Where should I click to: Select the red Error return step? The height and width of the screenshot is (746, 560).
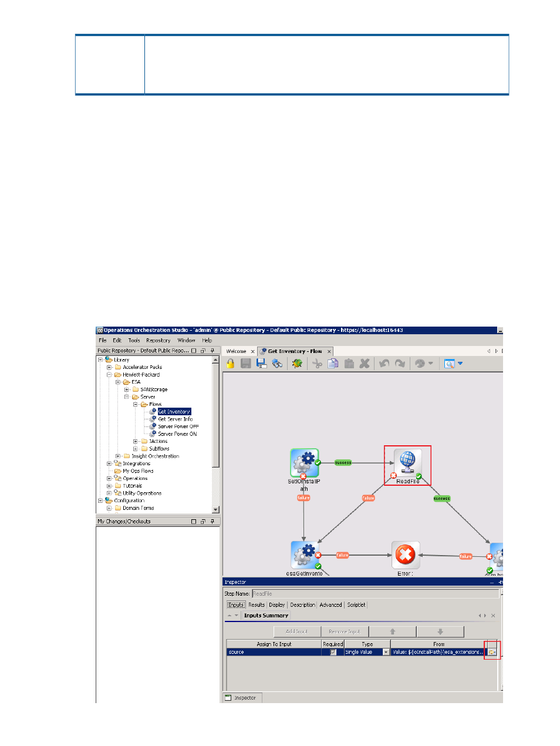[x=406, y=555]
